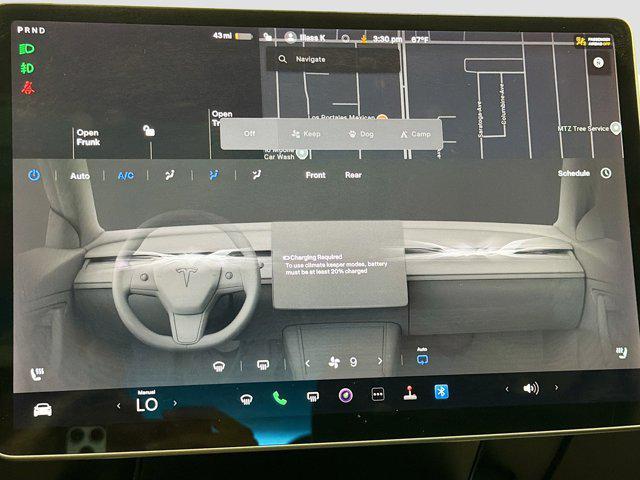Click the fan speed icon
This screenshot has height=480, width=640.
point(334,362)
